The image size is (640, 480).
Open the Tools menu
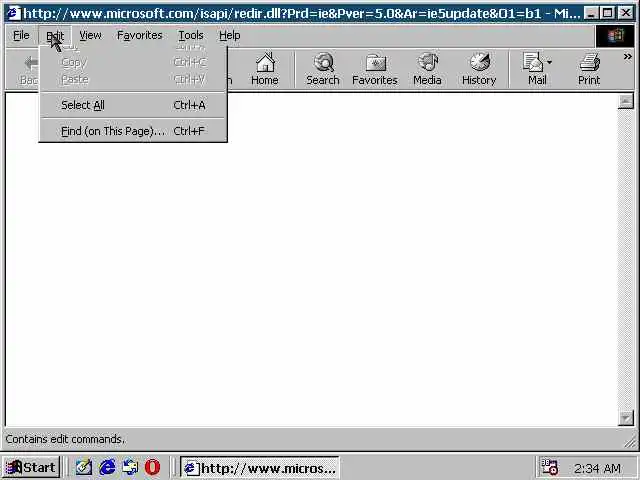pos(191,36)
